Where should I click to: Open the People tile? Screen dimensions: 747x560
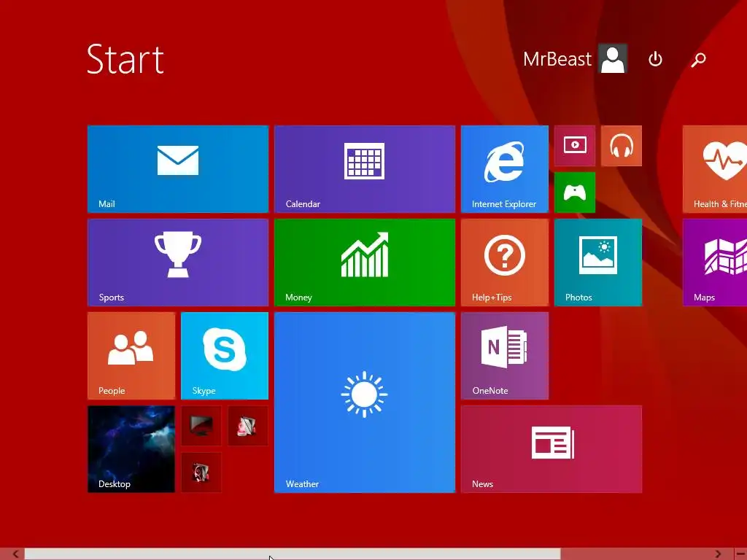[x=131, y=356]
